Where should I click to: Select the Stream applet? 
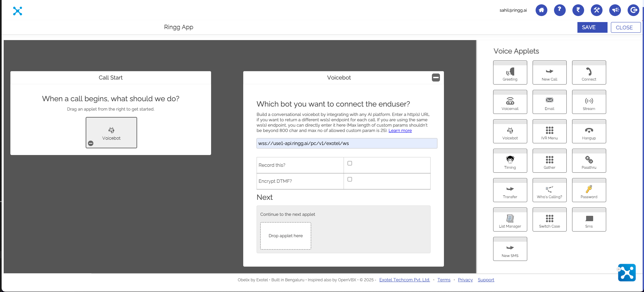(x=589, y=102)
